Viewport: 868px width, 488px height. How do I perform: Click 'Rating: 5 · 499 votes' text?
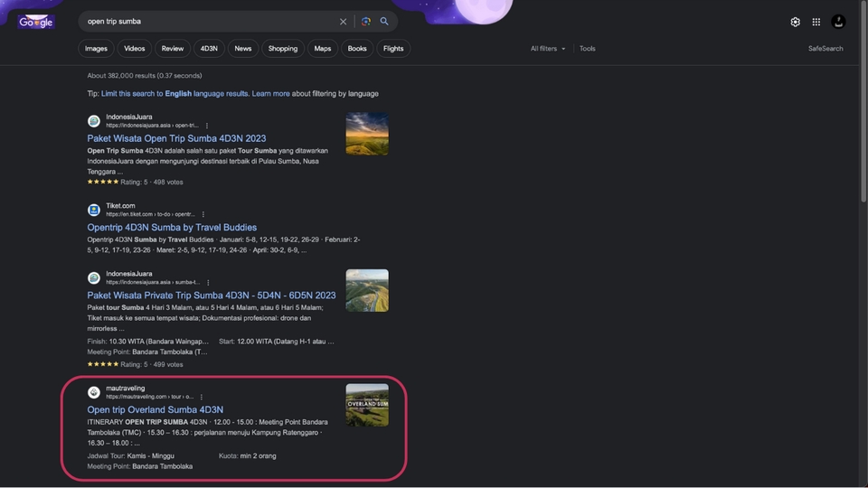[152, 364]
